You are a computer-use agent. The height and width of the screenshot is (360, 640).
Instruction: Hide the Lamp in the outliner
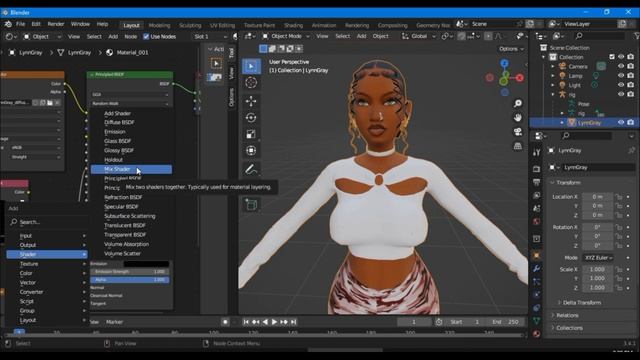pyautogui.click(x=621, y=76)
